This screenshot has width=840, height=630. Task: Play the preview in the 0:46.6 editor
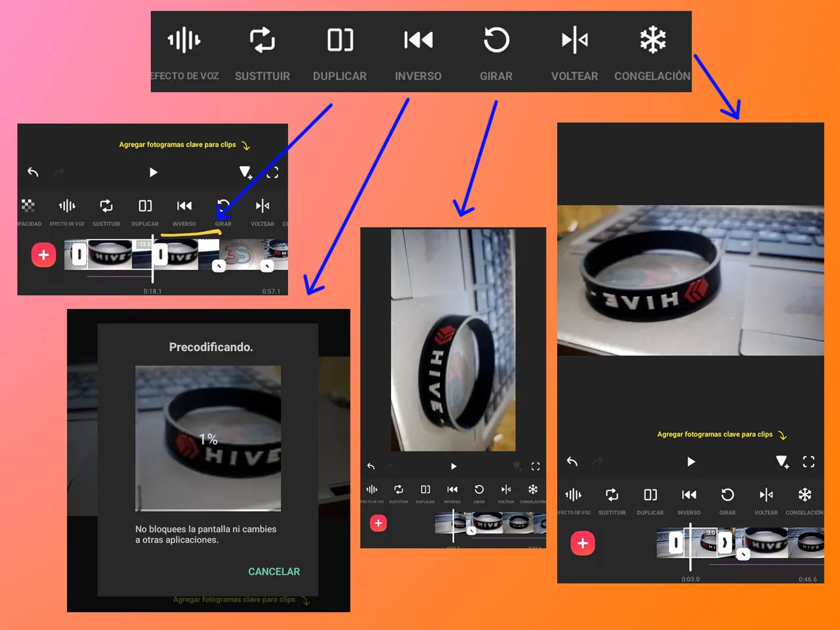coord(690,462)
